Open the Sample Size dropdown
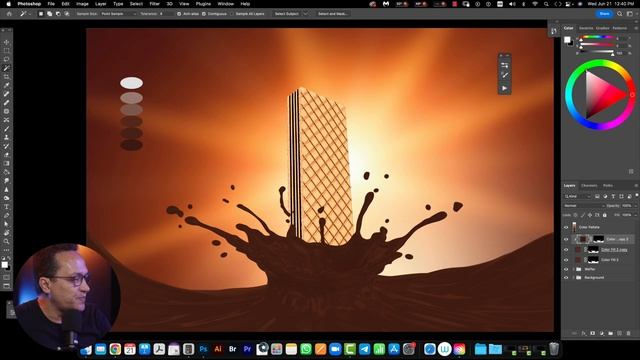Screen dimensions: 640x360 [x=118, y=14]
